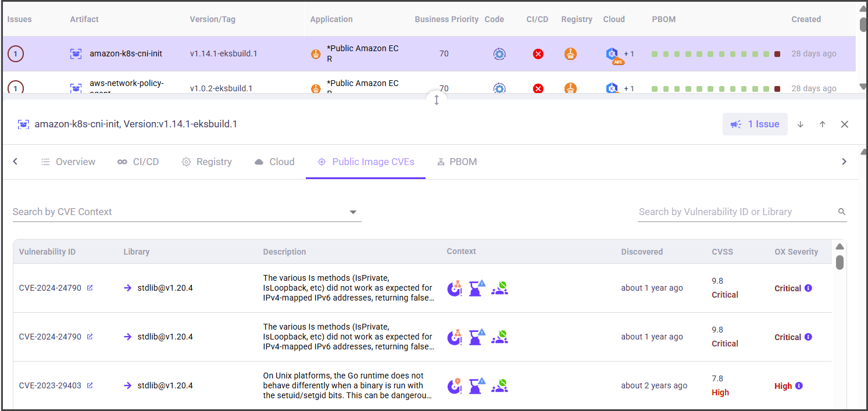Click the orange Registry icon in first row
Viewport: 868px width, 411px height.
(x=570, y=54)
